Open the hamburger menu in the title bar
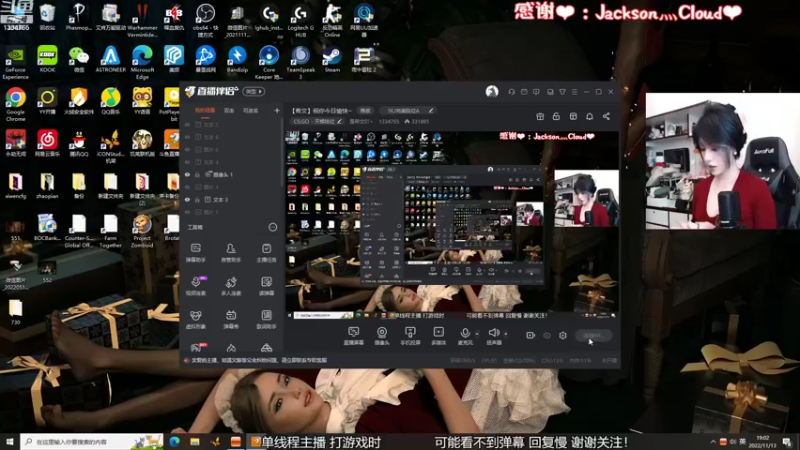This screenshot has width=800, height=450. [x=574, y=92]
